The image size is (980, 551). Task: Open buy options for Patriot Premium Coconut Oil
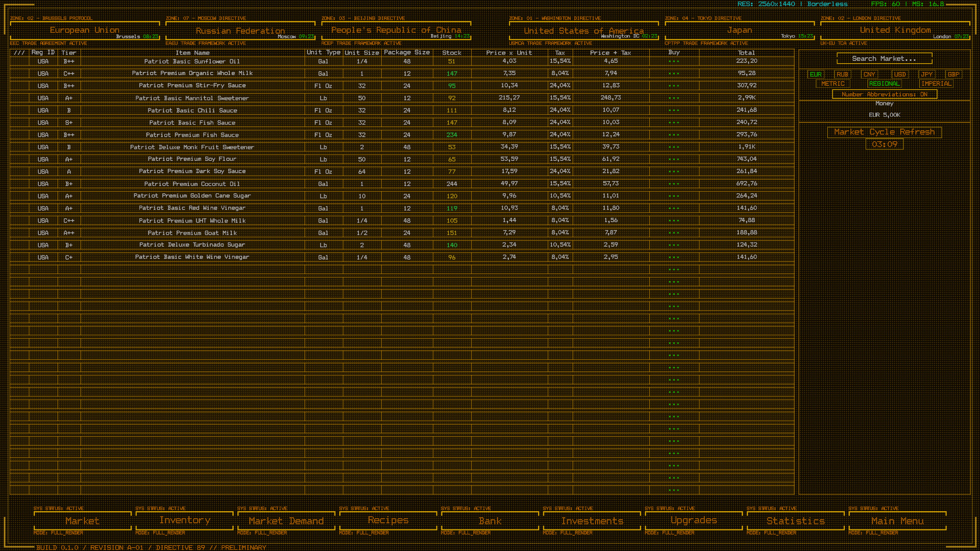[x=674, y=184]
